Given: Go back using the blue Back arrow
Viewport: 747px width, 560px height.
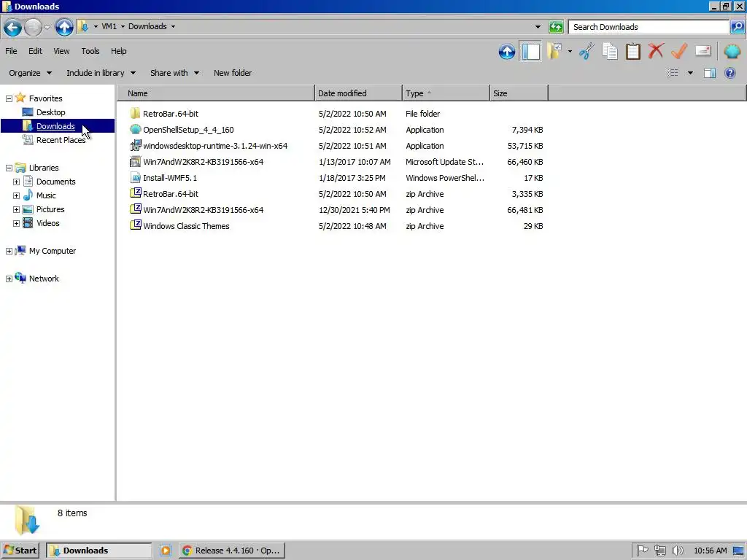Looking at the screenshot, I should (12, 27).
